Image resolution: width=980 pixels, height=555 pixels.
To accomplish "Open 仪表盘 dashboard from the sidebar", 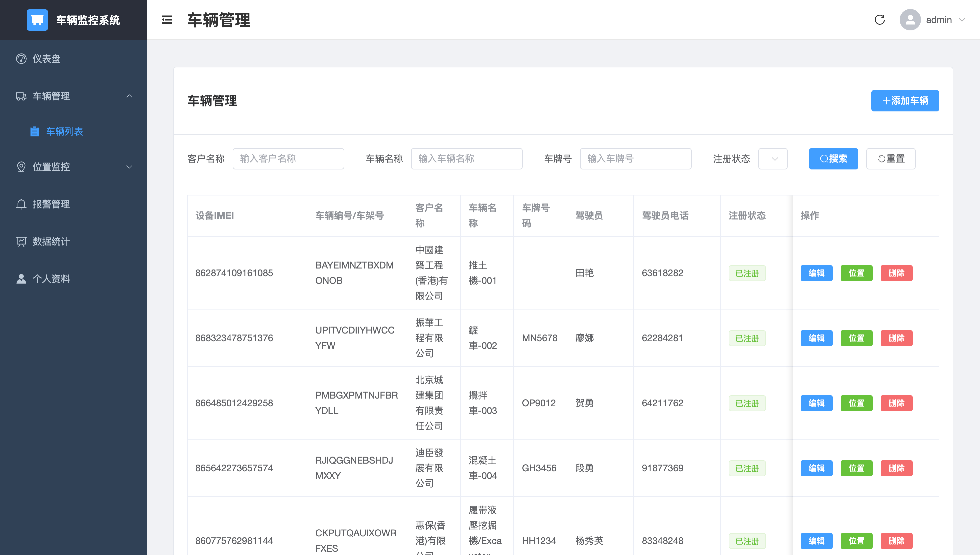I will pos(46,59).
